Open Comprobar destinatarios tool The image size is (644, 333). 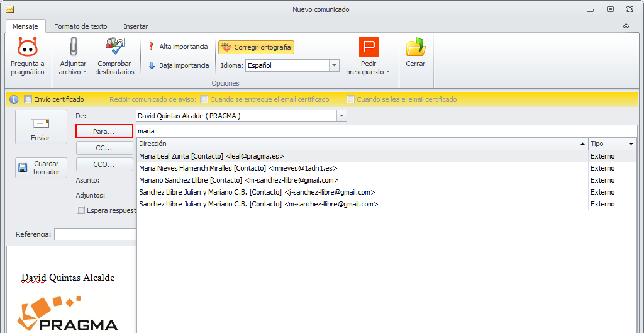click(114, 47)
